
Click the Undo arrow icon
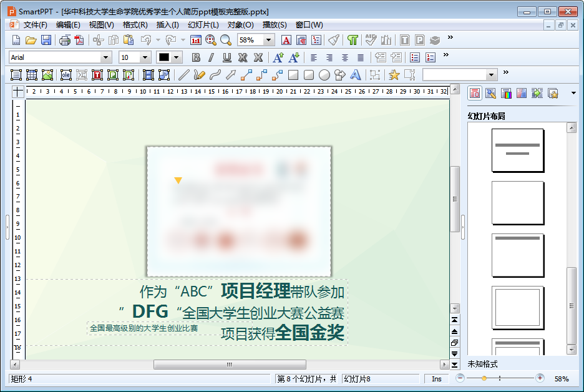point(147,40)
